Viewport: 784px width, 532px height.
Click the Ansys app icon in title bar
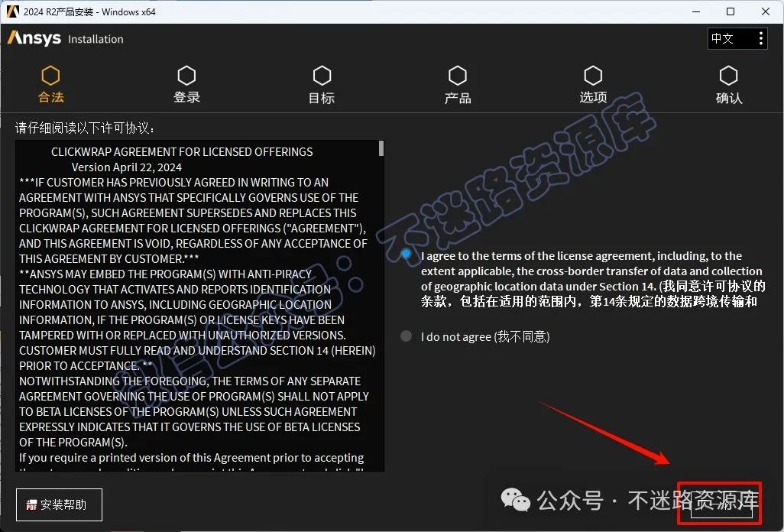point(12,11)
